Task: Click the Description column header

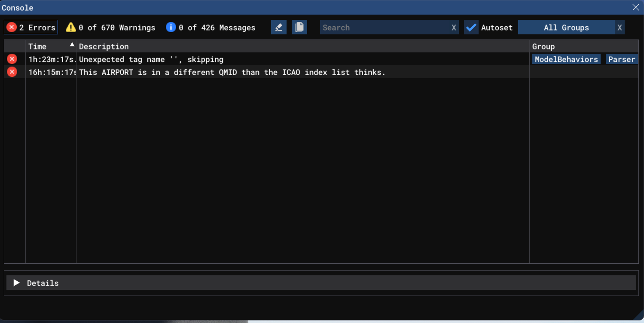Action: coord(104,46)
